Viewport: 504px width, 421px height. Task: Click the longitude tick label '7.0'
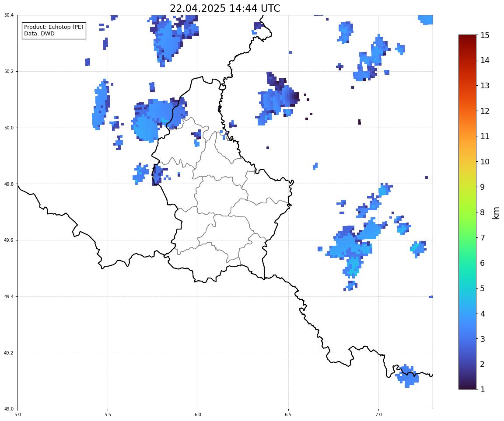(378, 414)
